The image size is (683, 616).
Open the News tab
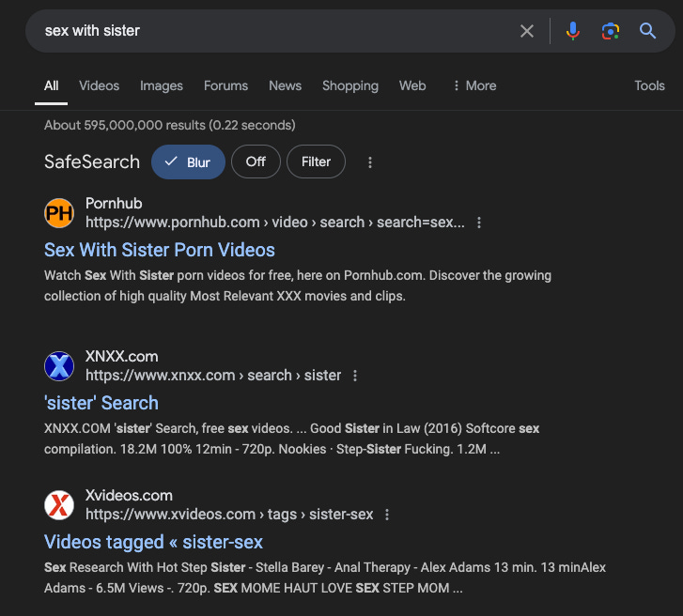(285, 85)
